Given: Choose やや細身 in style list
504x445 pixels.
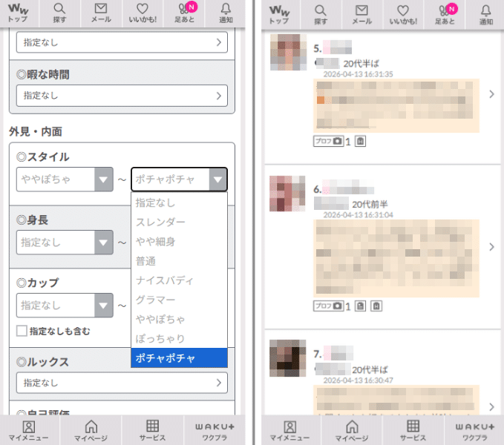Looking at the screenshot, I should click(x=179, y=242).
